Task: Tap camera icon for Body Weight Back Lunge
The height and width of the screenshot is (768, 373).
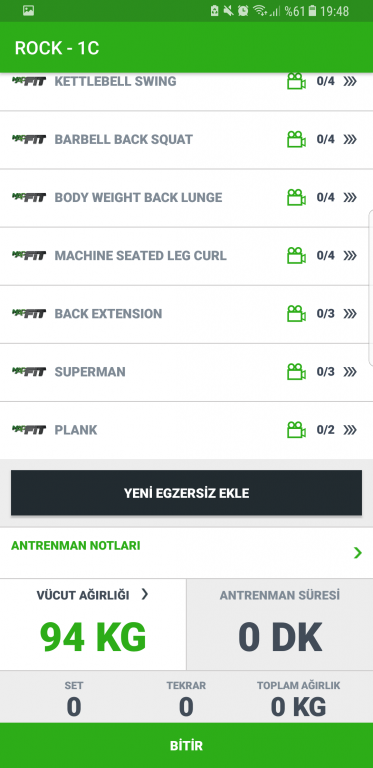Action: click(296, 197)
